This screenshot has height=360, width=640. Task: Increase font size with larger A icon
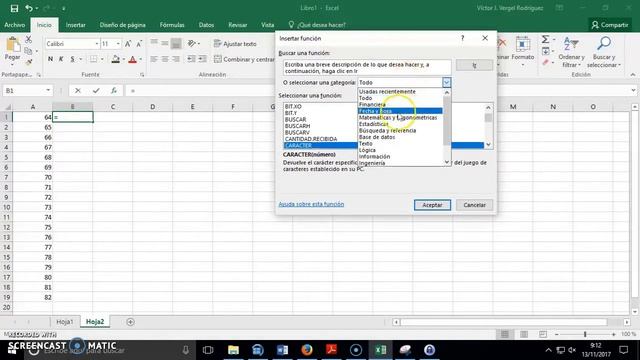point(128,44)
